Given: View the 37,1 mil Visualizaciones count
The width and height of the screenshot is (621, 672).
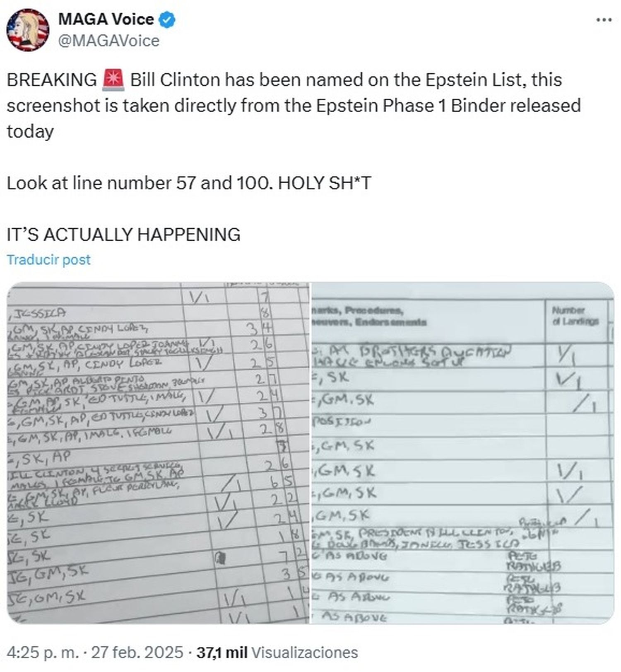Looking at the screenshot, I should click(x=277, y=652).
